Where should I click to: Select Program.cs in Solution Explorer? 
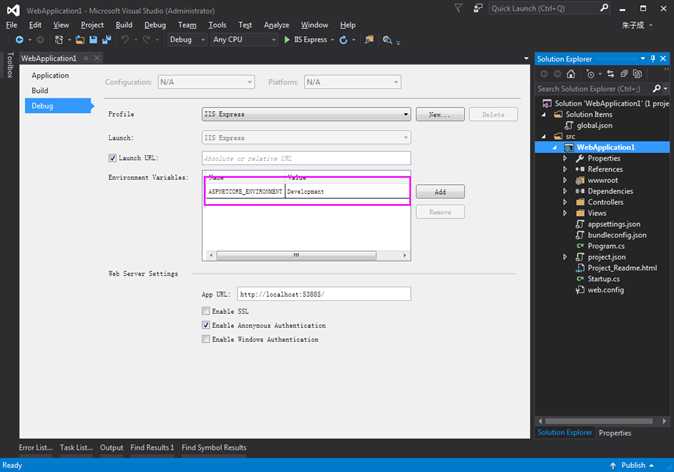[606, 246]
